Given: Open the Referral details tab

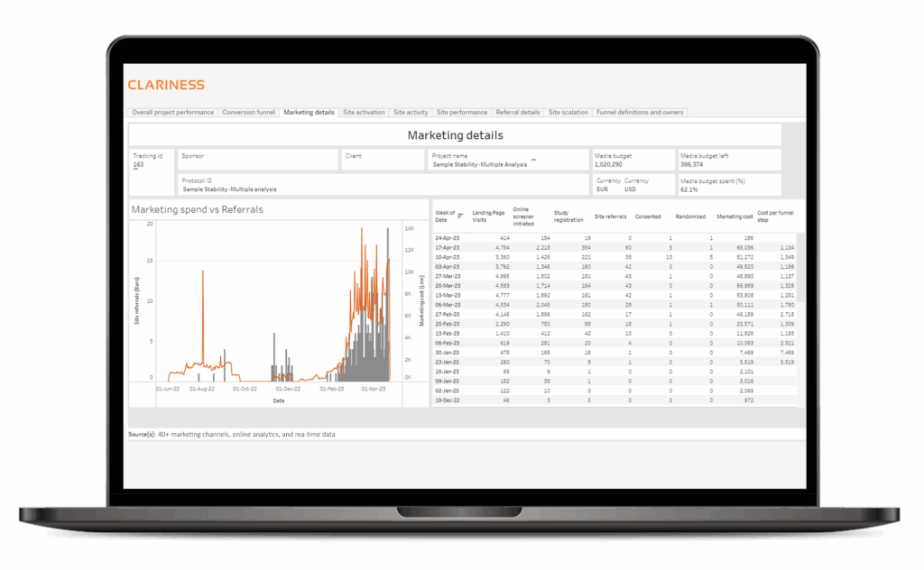Looking at the screenshot, I should click(x=518, y=113).
